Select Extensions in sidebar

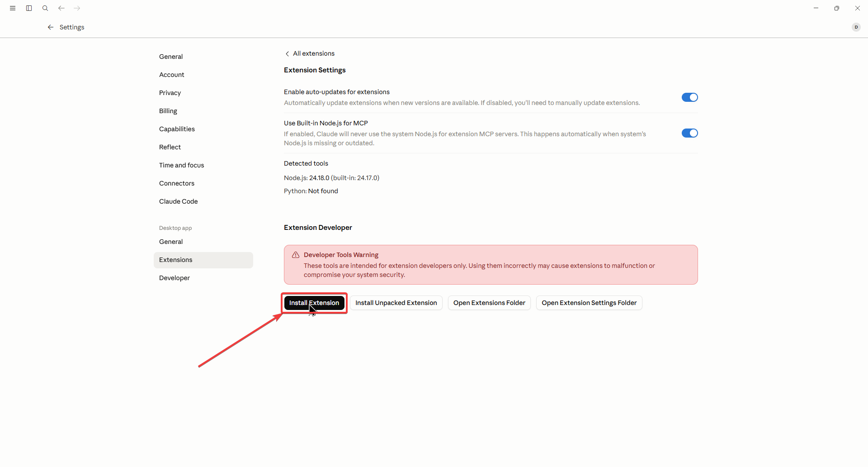(203, 260)
